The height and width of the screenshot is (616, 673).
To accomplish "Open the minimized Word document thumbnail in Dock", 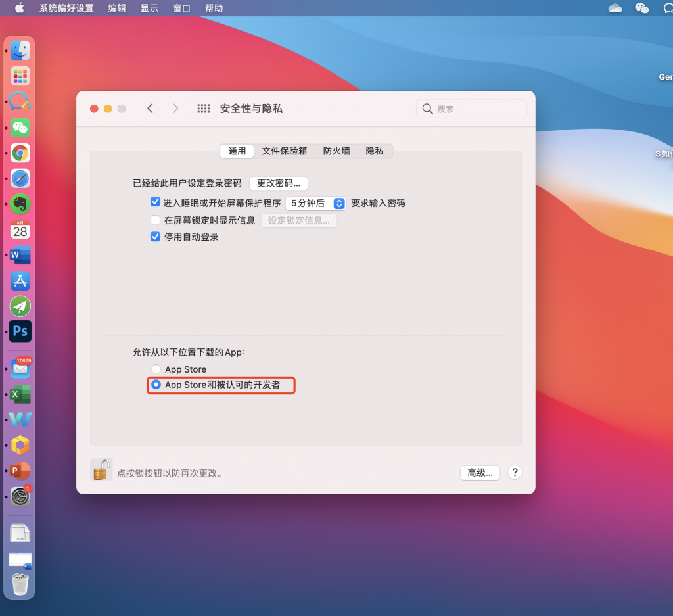I will pyautogui.click(x=20, y=561).
